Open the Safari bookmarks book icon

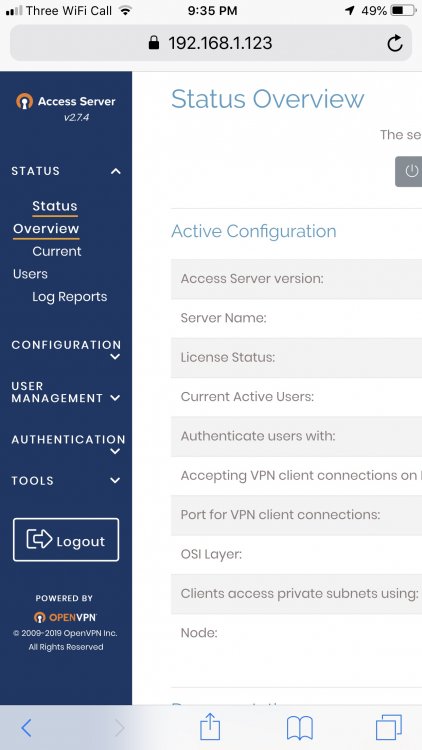coord(300,728)
